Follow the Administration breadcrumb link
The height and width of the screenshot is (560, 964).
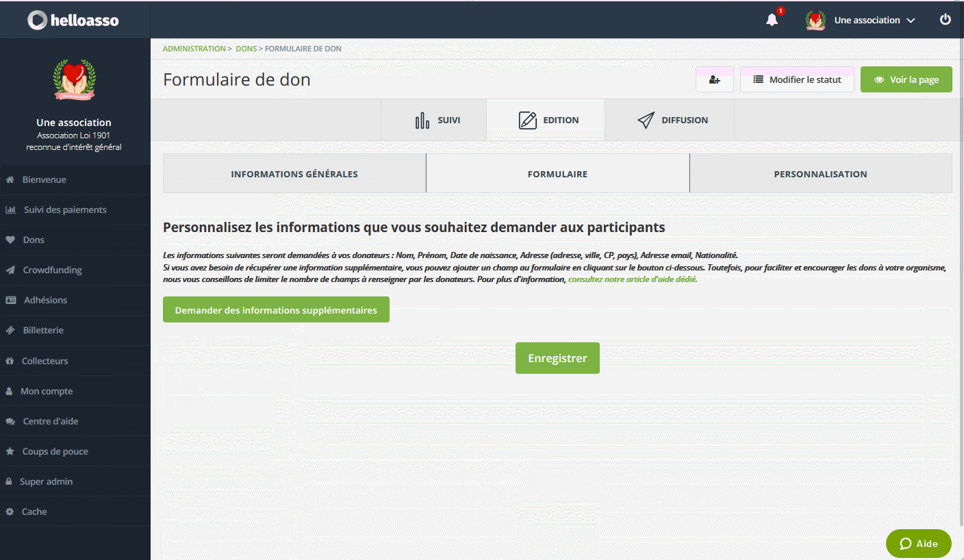(194, 49)
